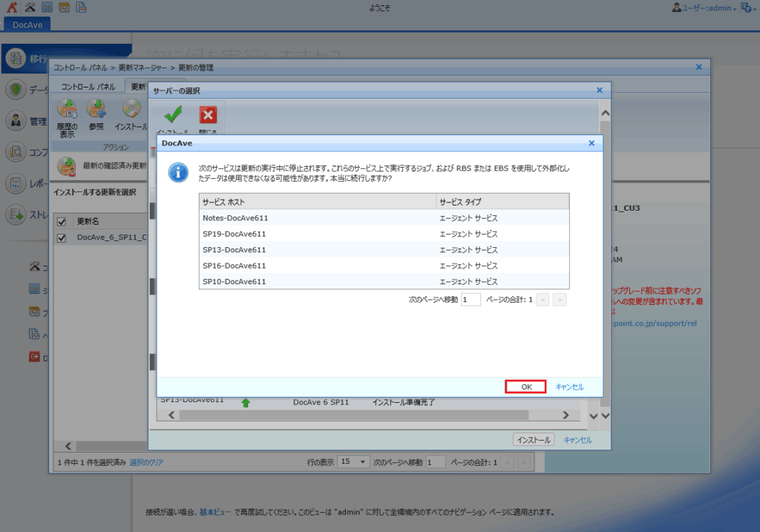Click キャンセル link in server selection window
760x532 pixels.
click(x=577, y=440)
